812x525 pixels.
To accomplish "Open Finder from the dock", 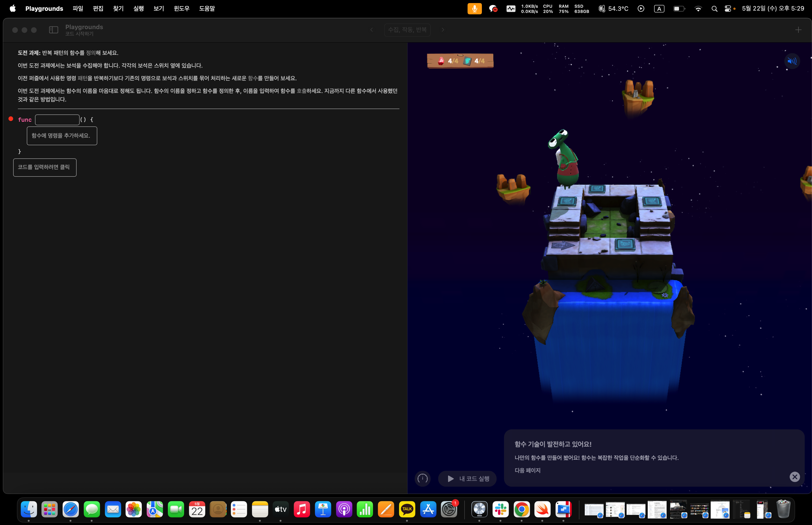I will [29, 509].
